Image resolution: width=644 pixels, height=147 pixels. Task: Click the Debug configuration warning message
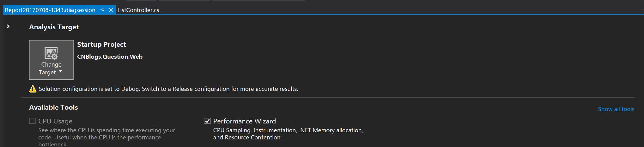tap(168, 89)
